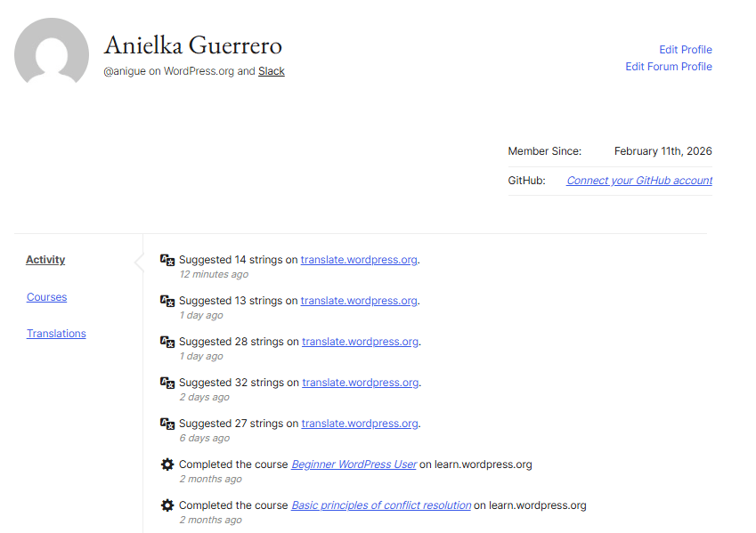Screen dimensions: 756x533
Task: Switch to the Activity tab
Action: 45,260
